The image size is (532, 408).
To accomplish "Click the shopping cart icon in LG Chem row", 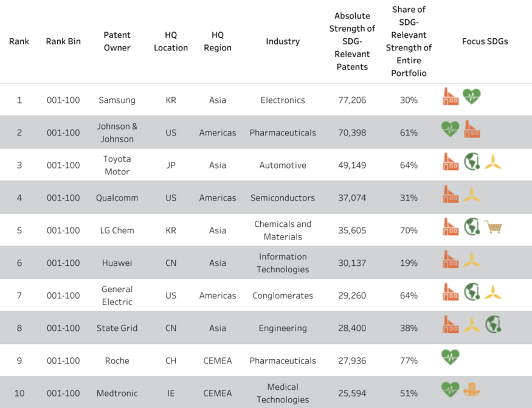I will coord(492,227).
